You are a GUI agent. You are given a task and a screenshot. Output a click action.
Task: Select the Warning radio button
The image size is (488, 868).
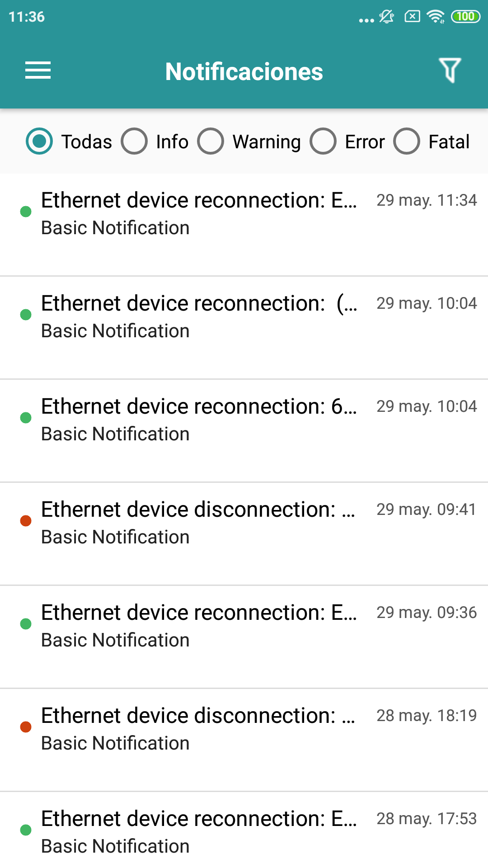tap(211, 142)
